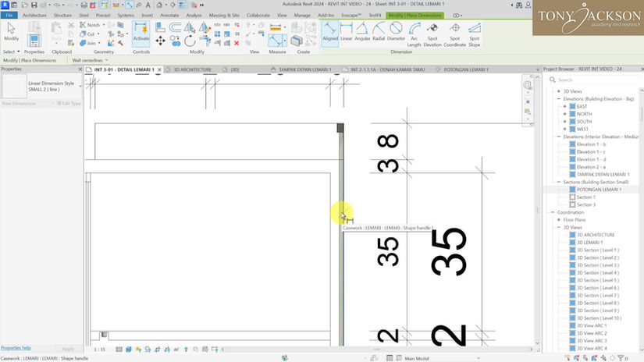Click the 1 : 15 view scale selector
The height and width of the screenshot is (362, 644).
[x=99, y=350]
